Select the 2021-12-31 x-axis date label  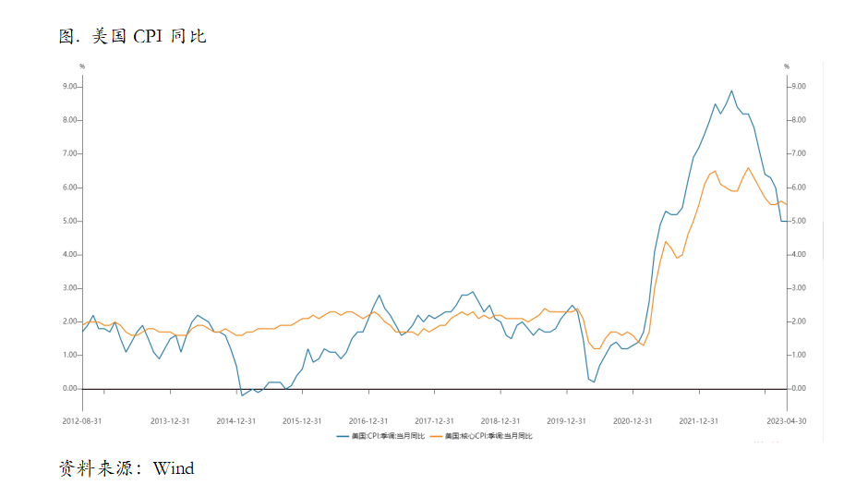[x=699, y=421]
